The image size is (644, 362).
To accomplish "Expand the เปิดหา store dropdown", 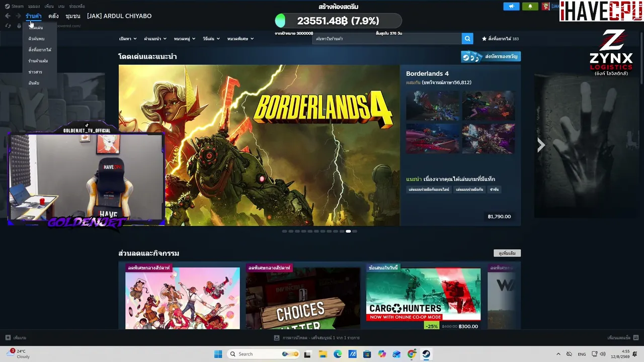I will click(x=127, y=39).
